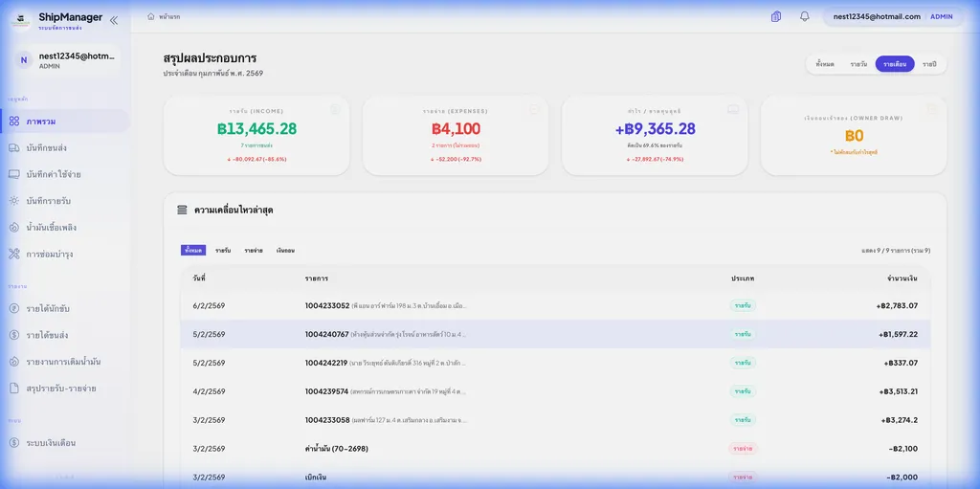
Task: Open บันทึกค่าใช้จ่าย monitor icon
Action: [14, 174]
